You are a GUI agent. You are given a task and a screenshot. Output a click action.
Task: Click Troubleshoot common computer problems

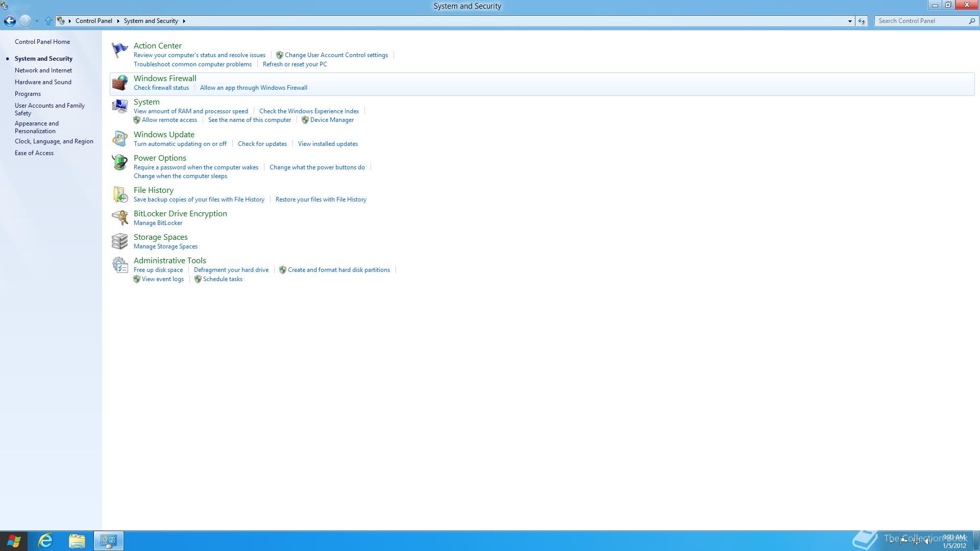pyautogui.click(x=192, y=64)
